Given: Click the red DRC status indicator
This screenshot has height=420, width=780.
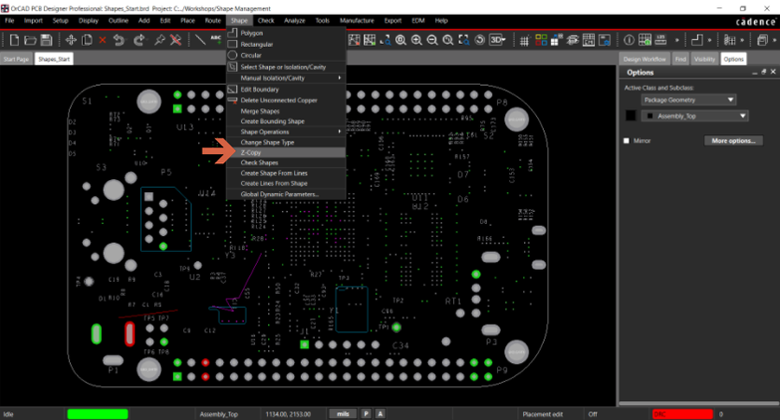Looking at the screenshot, I should click(682, 414).
